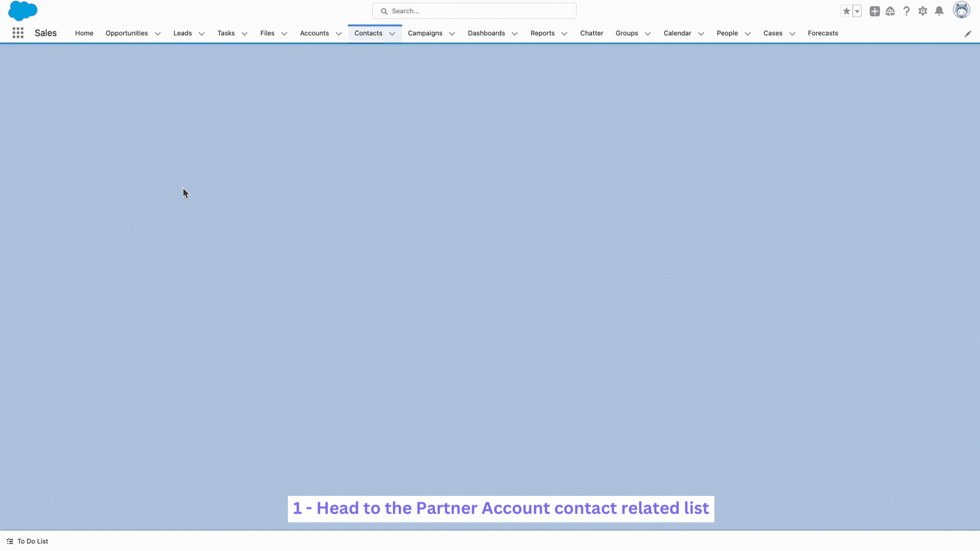Click the Search input field
Image resolution: width=980 pixels, height=551 pixels.
[475, 11]
